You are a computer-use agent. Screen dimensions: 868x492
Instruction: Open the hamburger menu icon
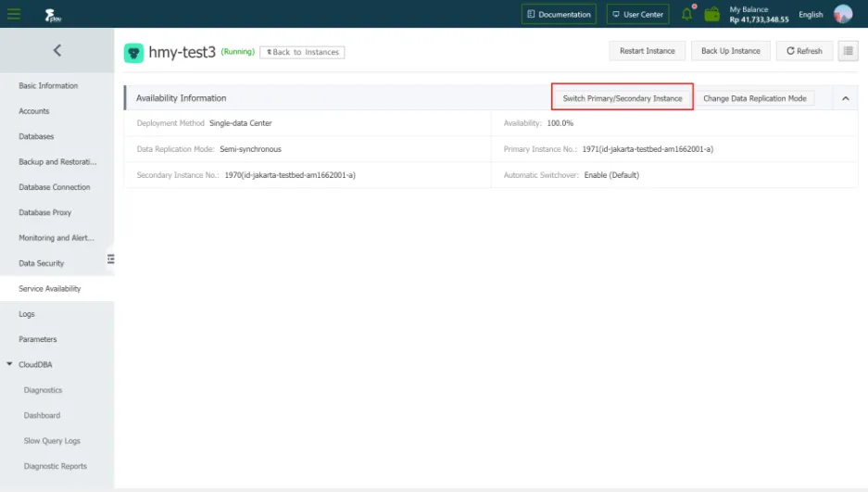(x=14, y=14)
